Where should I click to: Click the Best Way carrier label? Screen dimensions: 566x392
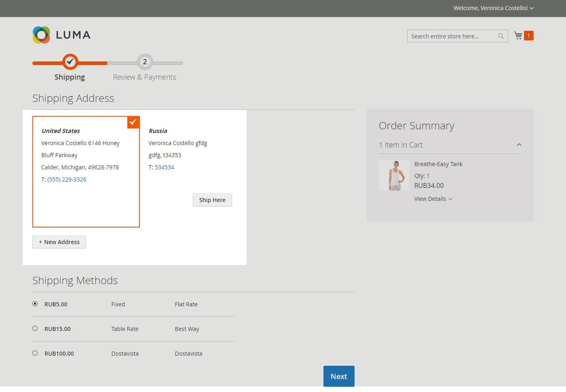(187, 329)
